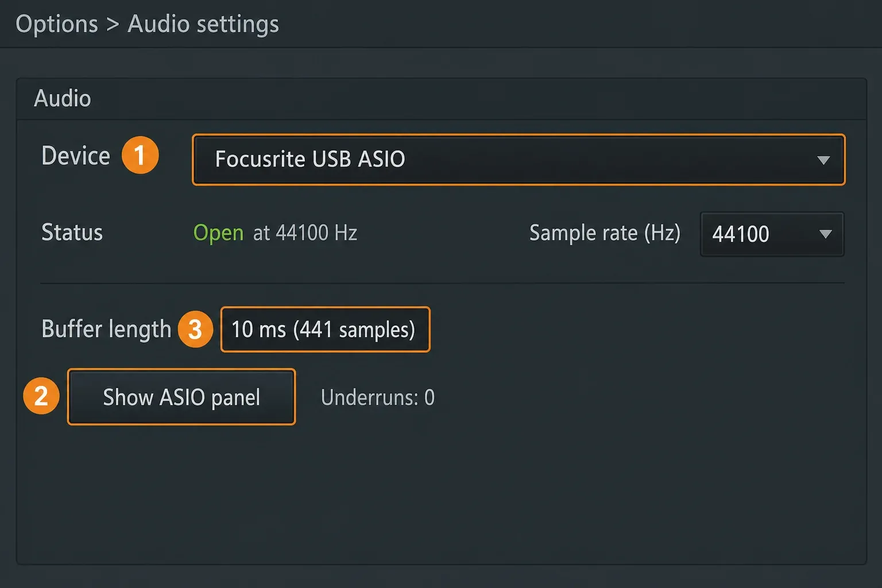Click the 10 ms (441 samples) buffer field
882x588 pixels.
[325, 330]
